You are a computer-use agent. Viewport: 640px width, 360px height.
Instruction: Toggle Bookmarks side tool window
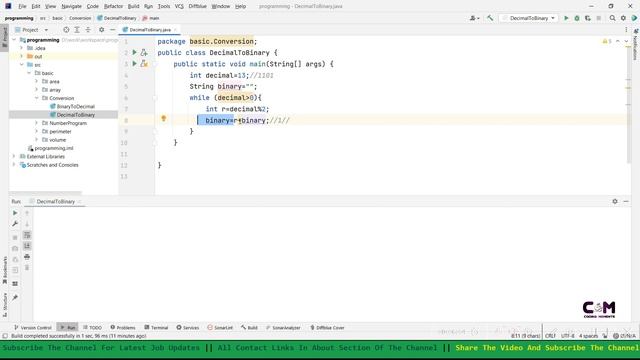(x=4, y=270)
